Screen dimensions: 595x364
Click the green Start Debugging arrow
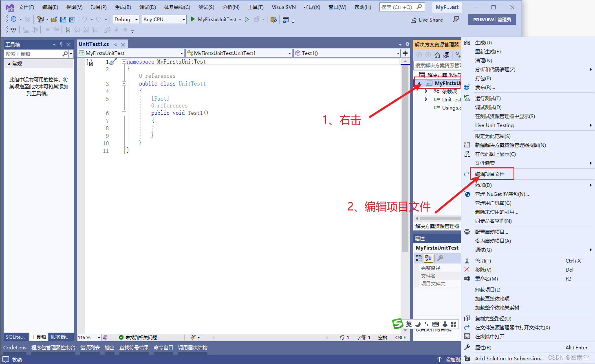point(192,19)
